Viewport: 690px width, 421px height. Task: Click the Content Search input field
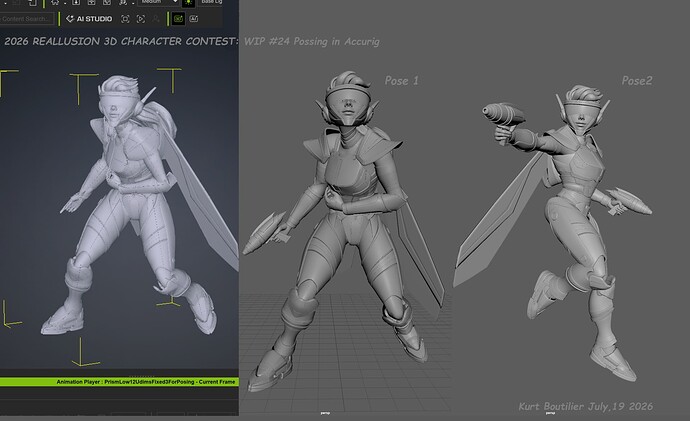point(26,19)
